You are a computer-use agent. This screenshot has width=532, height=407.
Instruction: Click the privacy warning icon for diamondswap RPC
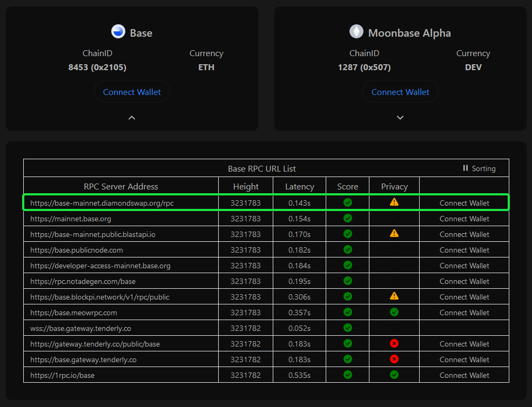pyautogui.click(x=394, y=202)
